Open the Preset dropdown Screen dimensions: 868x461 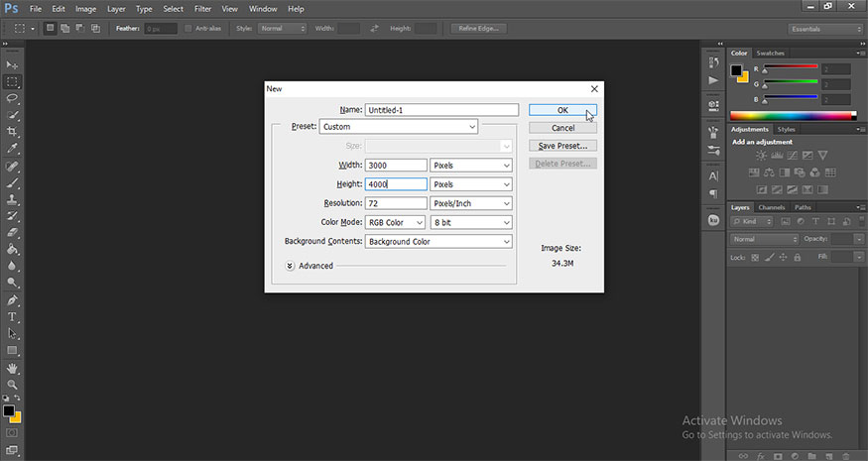(399, 127)
